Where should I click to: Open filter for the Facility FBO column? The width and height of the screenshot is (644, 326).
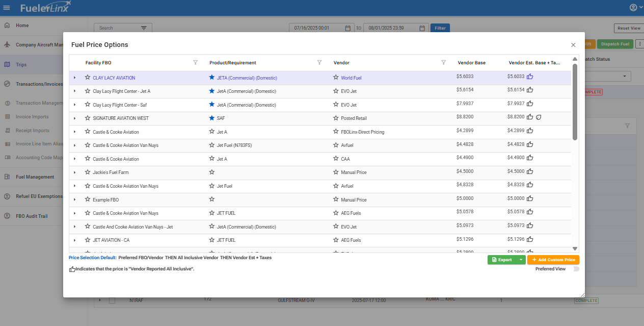(195, 62)
